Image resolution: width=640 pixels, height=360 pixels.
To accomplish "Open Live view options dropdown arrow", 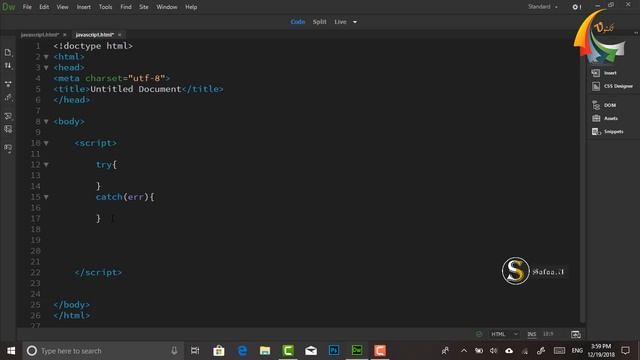I will (355, 22).
